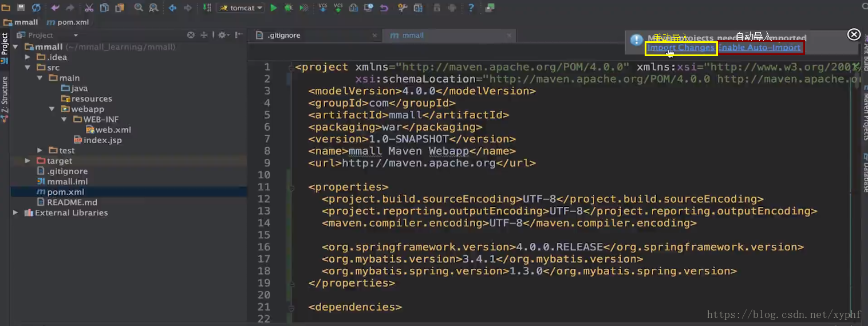Collapse the mmall root project node
868x326 pixels.
tap(15, 46)
